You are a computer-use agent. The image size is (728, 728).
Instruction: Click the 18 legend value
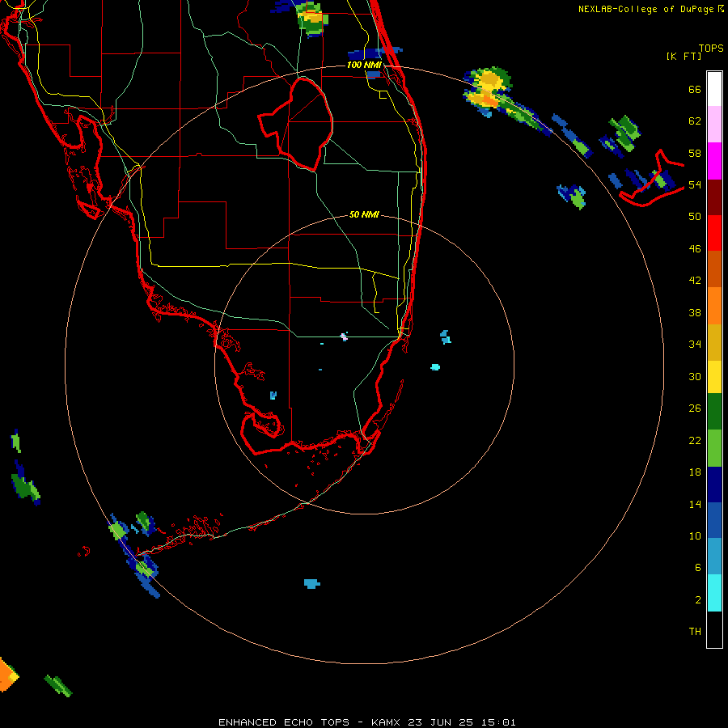695,472
